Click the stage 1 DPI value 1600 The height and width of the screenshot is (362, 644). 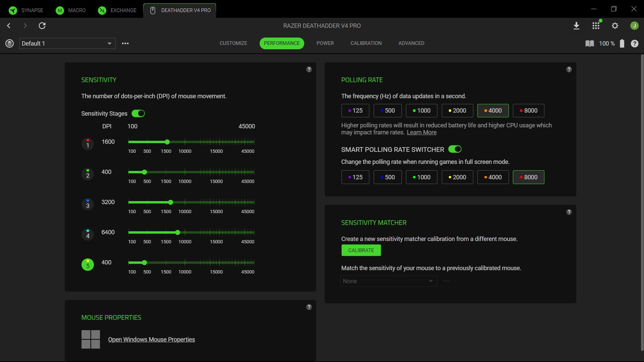108,142
